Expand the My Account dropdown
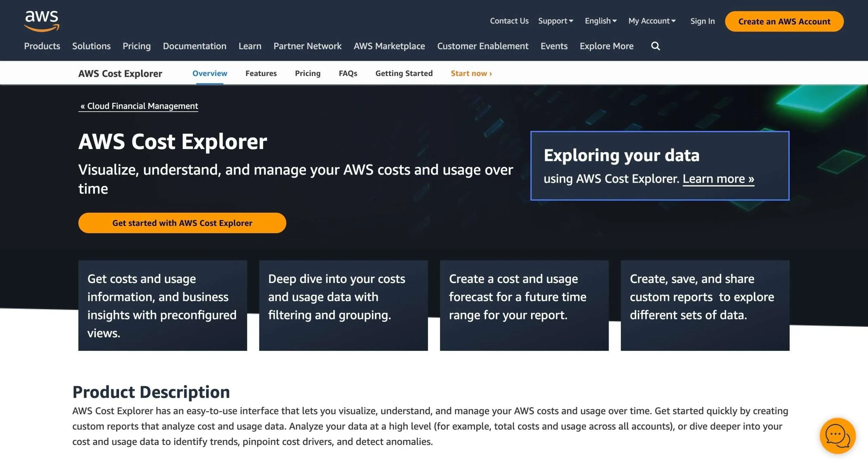Viewport: 868px width, 470px height. pos(652,21)
